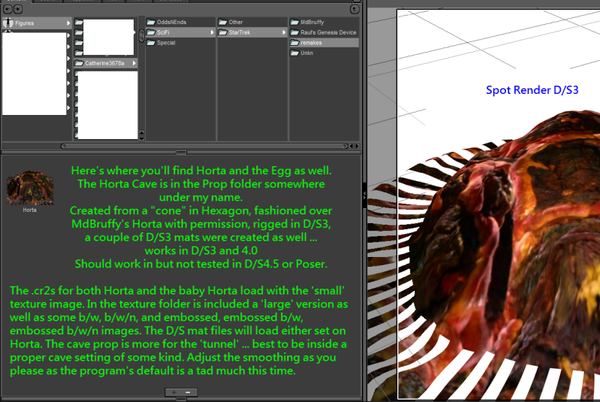This screenshot has width=600, height=402.
Task: Click the plus button below the description
Action: coord(174,392)
